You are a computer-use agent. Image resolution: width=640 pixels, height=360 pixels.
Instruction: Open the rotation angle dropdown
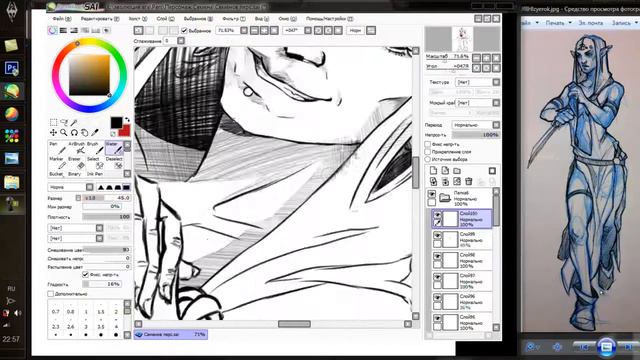(308, 31)
